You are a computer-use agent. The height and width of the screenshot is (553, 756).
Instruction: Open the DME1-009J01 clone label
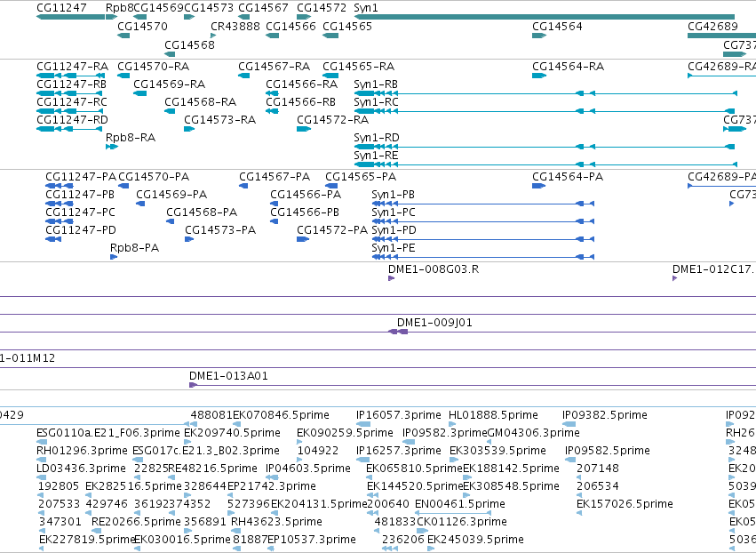click(x=435, y=323)
